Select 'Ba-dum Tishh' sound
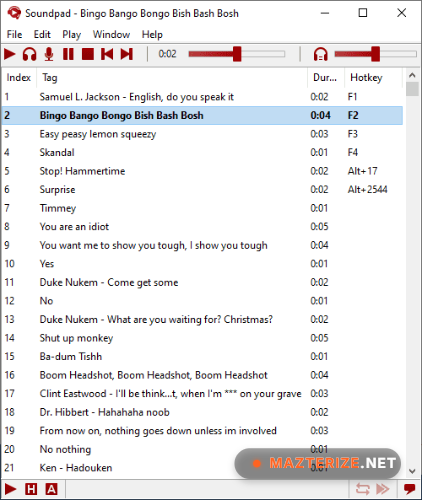Screen dimensions: 422x500 202,356
